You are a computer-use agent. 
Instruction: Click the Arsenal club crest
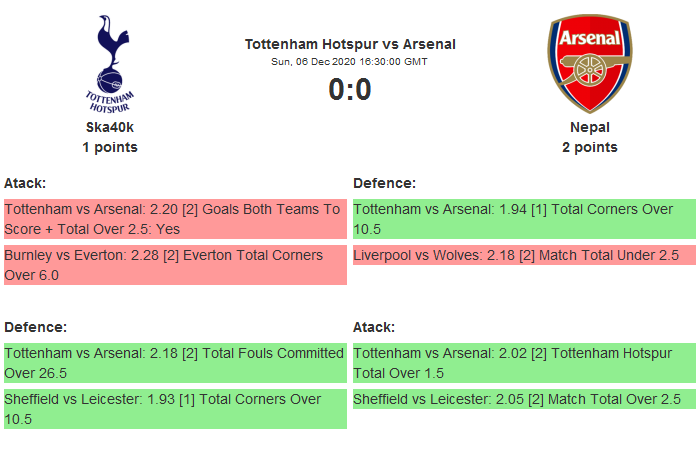point(589,64)
